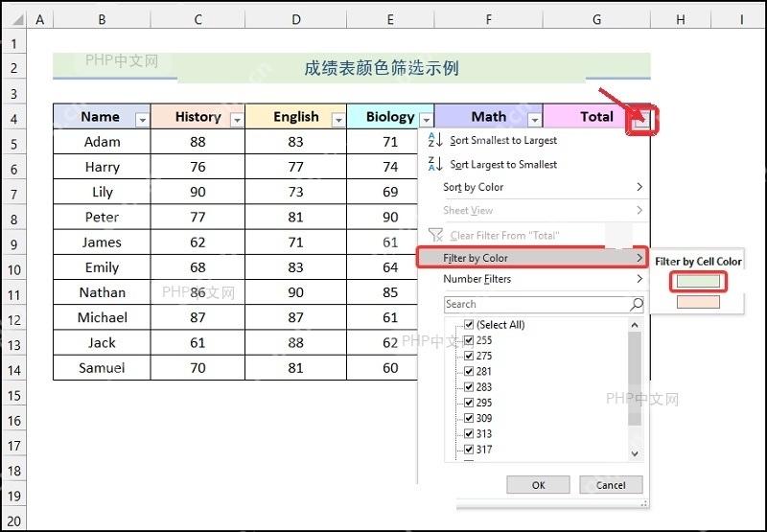Pick the peach cell color swatch
Viewport: 767px width, 532px height.
pos(698,302)
